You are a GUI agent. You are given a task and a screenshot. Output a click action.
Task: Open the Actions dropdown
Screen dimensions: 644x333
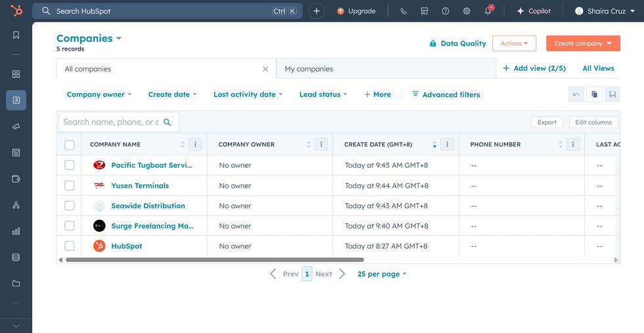pos(514,43)
